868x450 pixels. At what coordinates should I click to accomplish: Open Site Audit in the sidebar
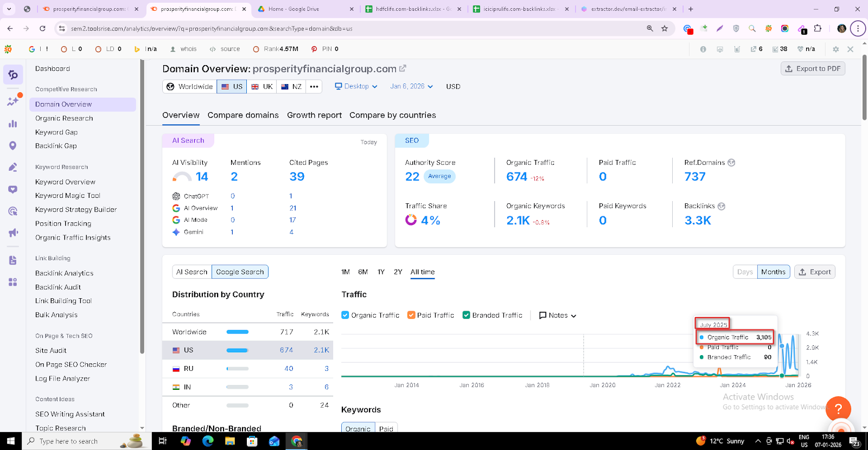pos(51,351)
